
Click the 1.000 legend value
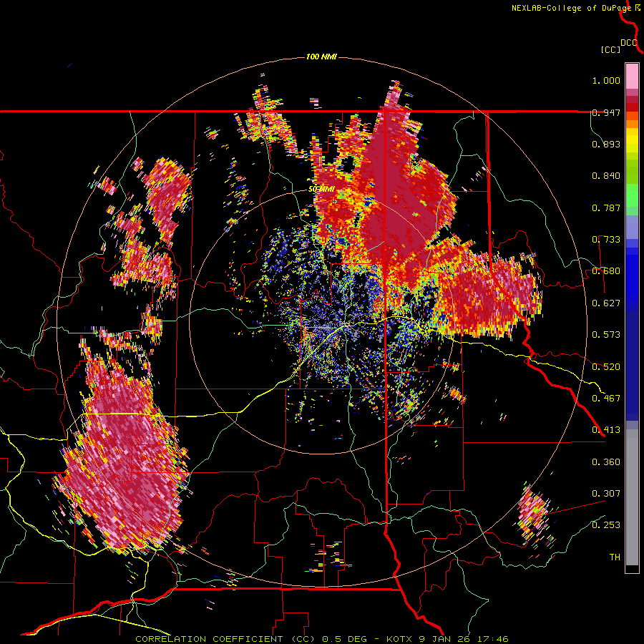pos(606,80)
